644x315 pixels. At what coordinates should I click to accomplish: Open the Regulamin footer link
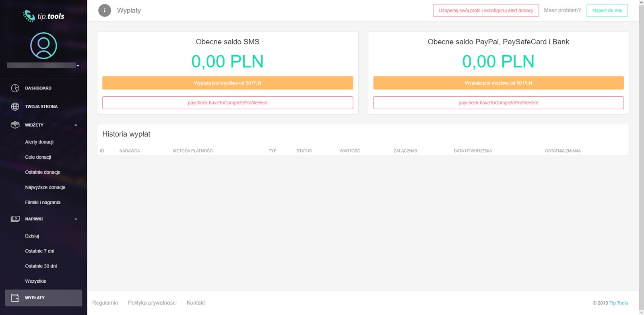click(105, 303)
